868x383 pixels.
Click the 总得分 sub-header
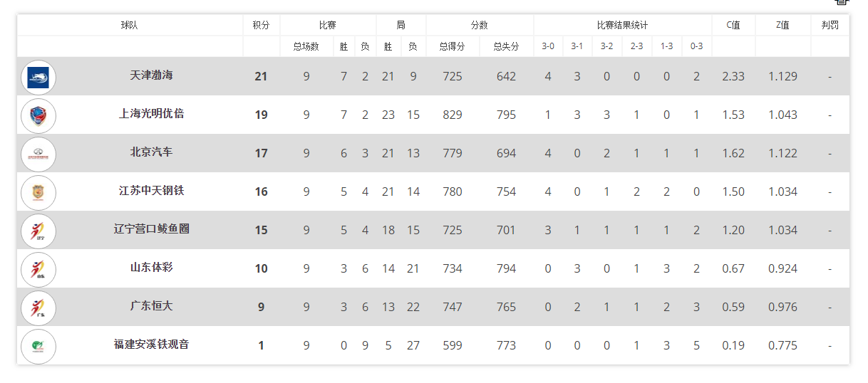coord(453,46)
